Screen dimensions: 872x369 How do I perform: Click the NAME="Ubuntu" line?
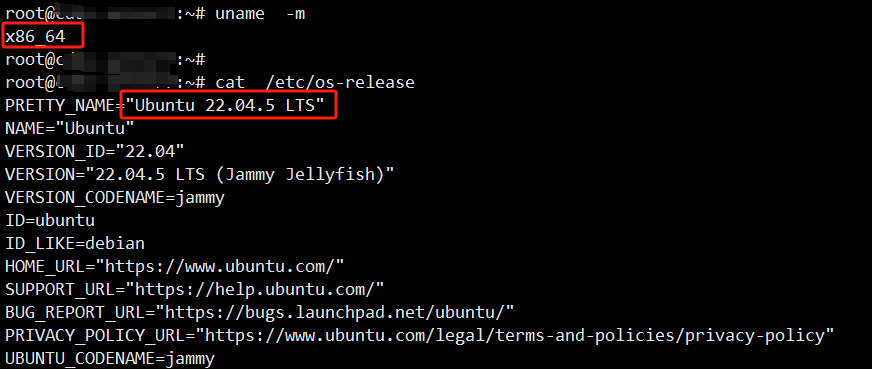click(x=70, y=128)
